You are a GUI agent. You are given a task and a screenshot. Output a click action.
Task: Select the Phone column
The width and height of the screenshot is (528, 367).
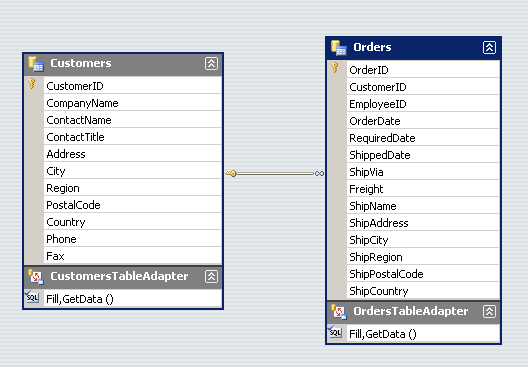click(133, 239)
